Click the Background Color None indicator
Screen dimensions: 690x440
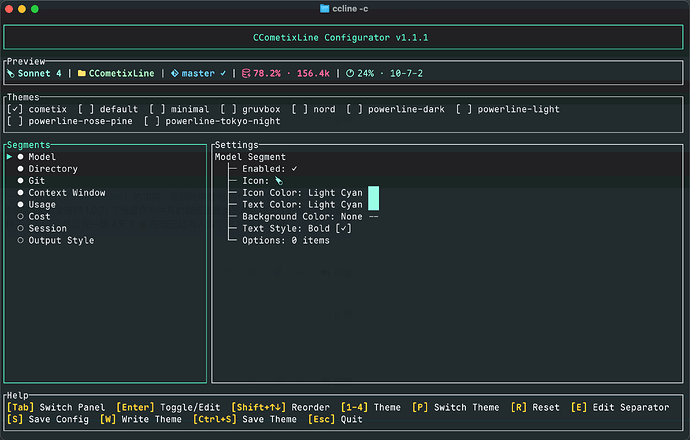click(373, 216)
